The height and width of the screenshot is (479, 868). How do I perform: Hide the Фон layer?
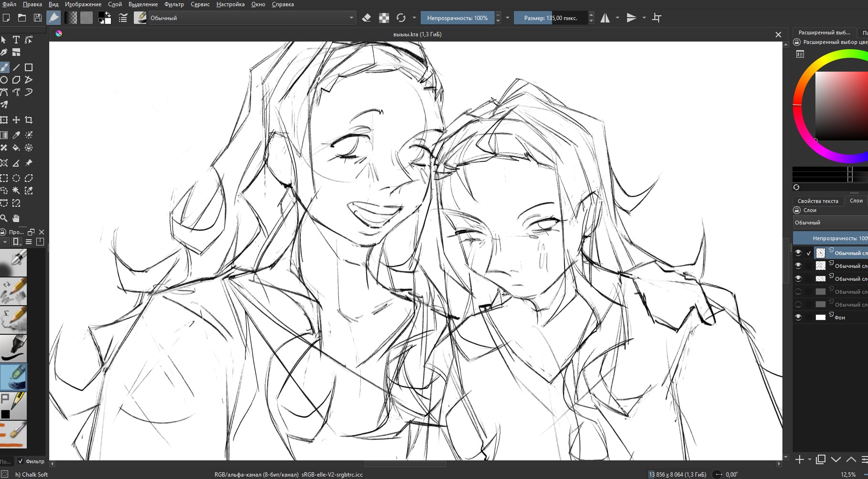point(798,317)
